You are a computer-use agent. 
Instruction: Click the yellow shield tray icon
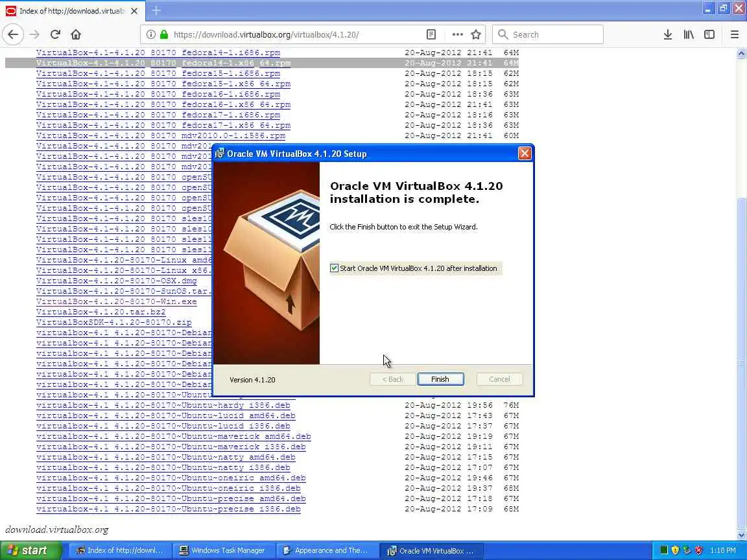point(675,550)
